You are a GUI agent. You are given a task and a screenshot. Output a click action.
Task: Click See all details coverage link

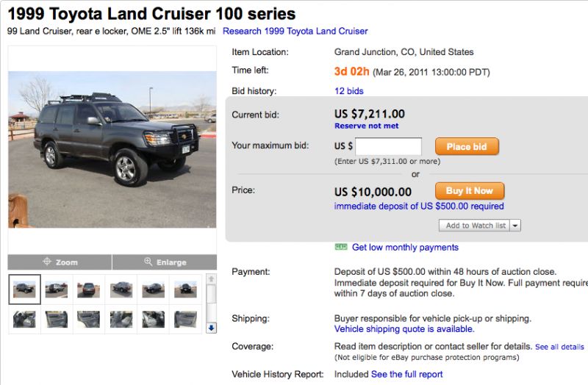coord(559,347)
